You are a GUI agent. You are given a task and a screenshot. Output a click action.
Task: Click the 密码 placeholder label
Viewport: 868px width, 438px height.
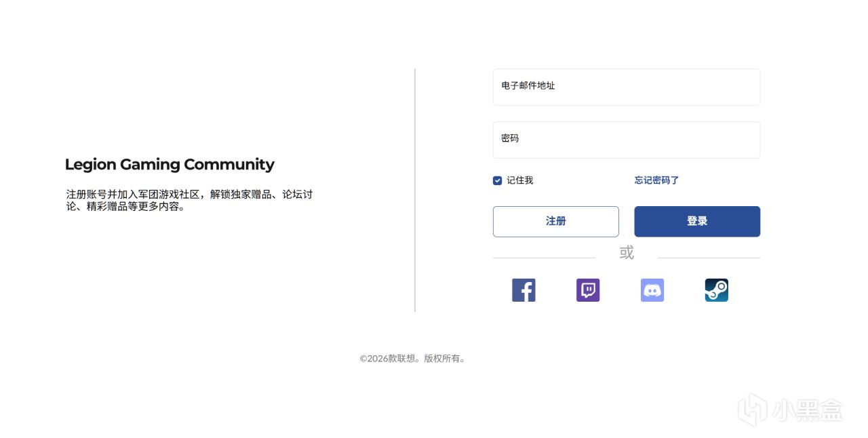coord(510,138)
